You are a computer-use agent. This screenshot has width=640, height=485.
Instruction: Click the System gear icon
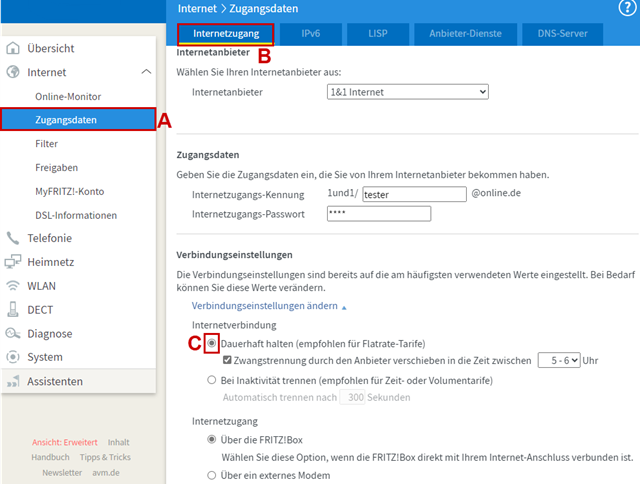(13, 357)
